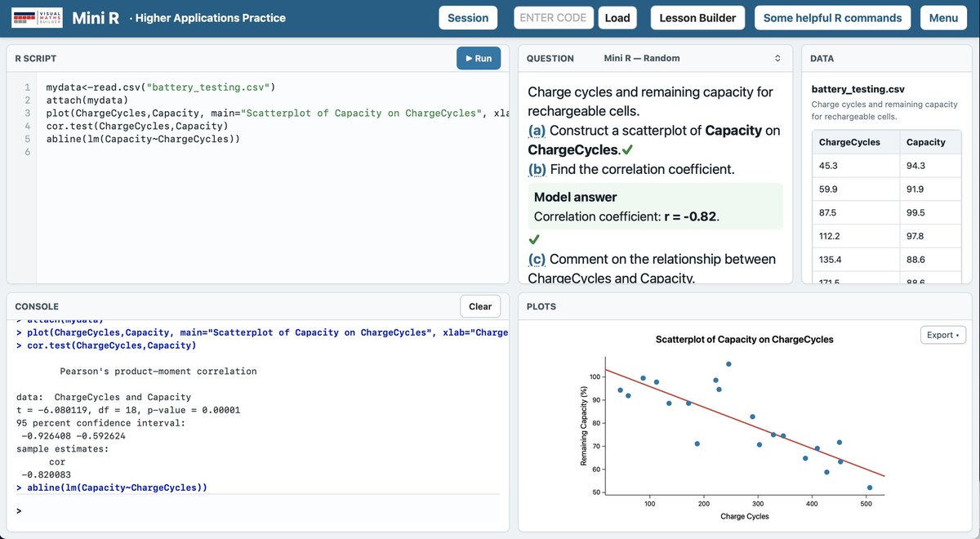This screenshot has height=539, width=980.
Task: Open the plot Export dropdown
Action: (x=943, y=335)
